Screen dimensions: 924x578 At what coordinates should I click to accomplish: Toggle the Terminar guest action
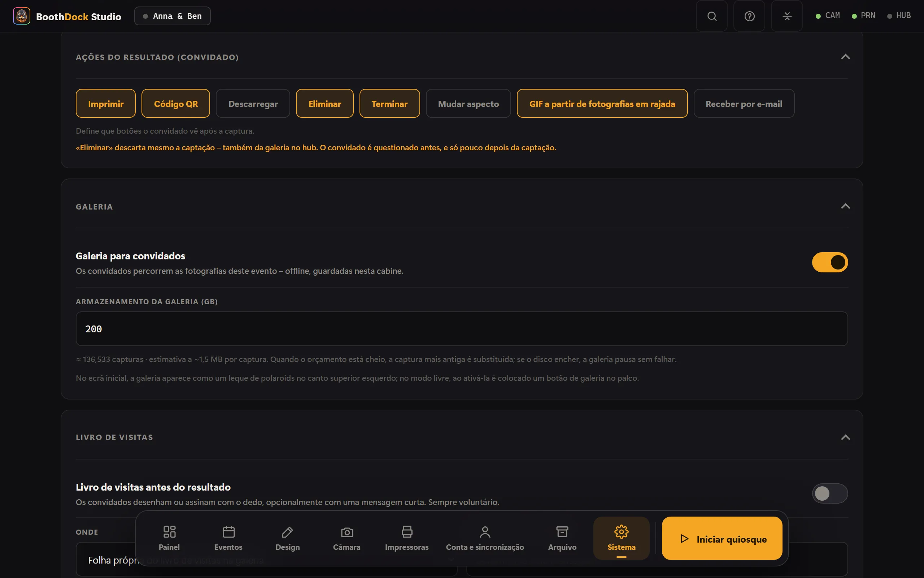[389, 104]
